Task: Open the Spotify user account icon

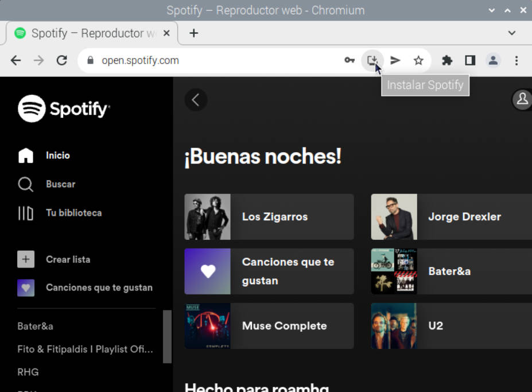Action: 522,99
